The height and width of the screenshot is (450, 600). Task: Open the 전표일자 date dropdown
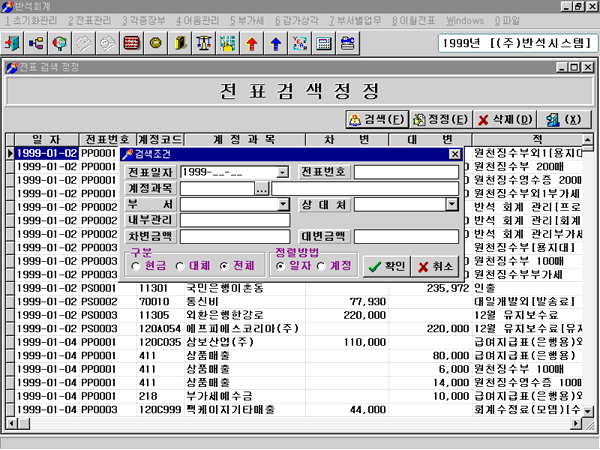tap(284, 172)
